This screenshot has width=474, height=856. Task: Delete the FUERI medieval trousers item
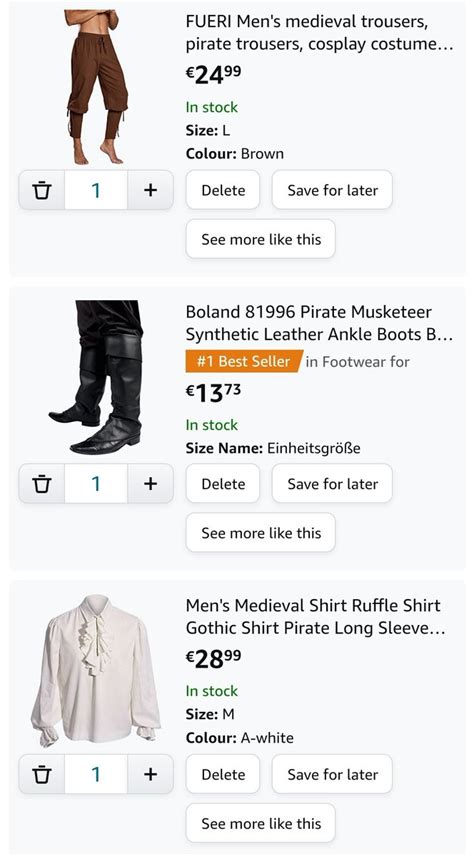point(223,190)
